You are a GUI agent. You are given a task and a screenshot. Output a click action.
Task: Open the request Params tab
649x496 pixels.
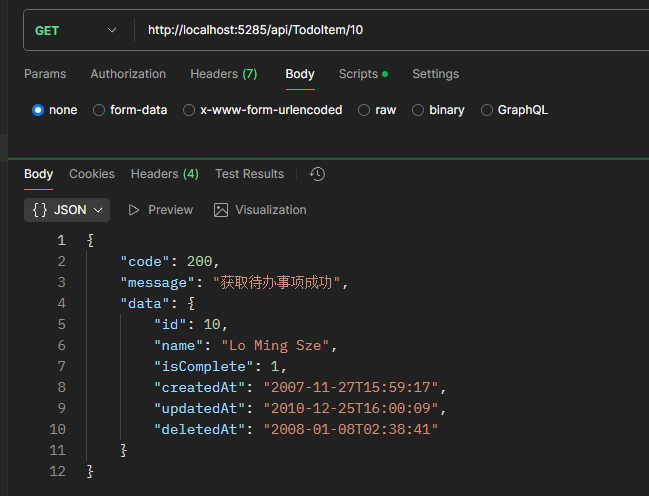point(45,74)
